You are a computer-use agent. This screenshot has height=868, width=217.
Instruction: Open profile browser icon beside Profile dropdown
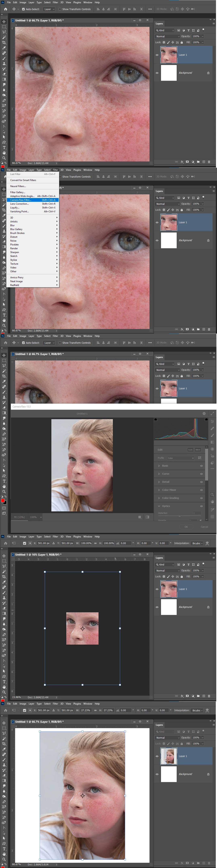pos(199,458)
